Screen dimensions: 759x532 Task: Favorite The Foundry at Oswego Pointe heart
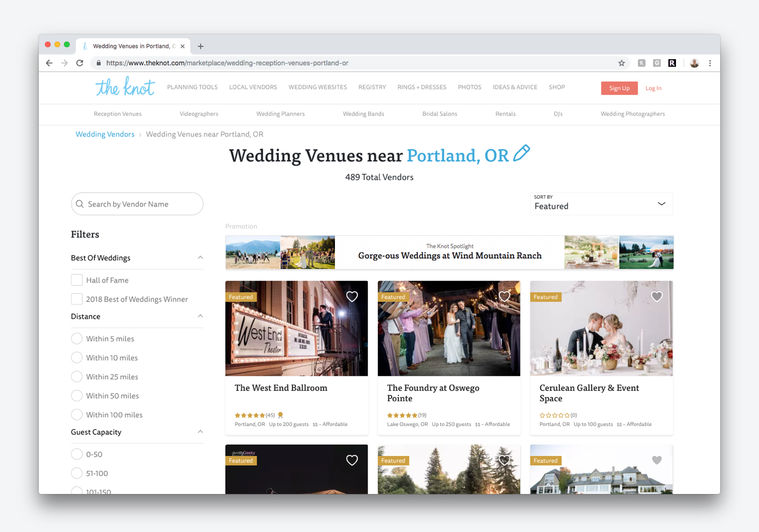(504, 297)
